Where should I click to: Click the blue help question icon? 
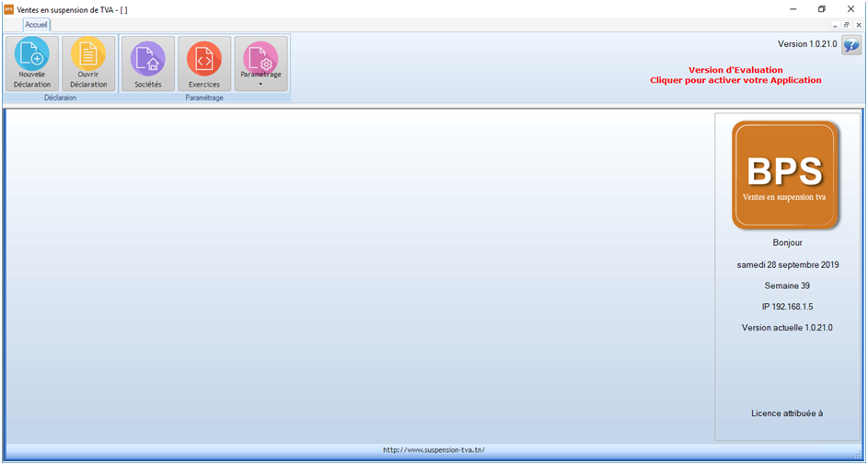(x=851, y=45)
